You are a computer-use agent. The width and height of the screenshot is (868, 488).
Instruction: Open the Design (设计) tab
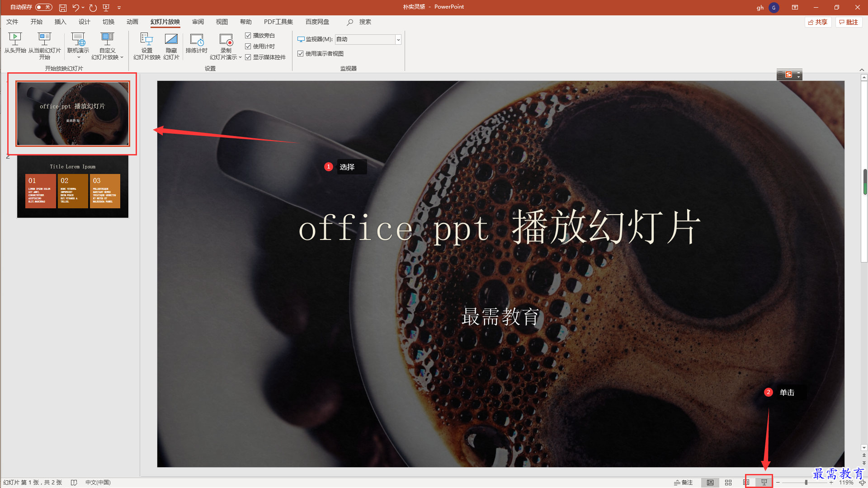click(x=85, y=22)
